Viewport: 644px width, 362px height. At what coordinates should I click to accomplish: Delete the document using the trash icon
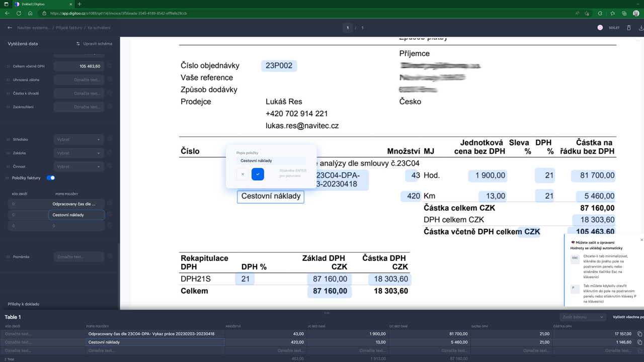[x=628, y=28]
